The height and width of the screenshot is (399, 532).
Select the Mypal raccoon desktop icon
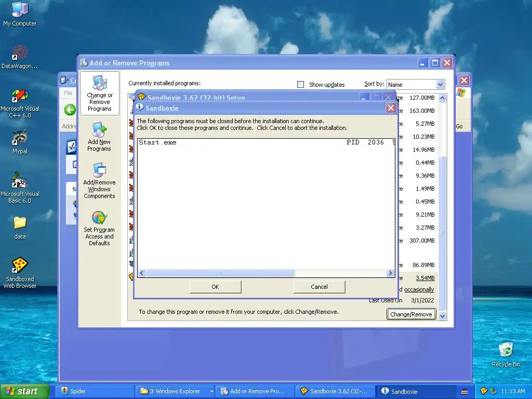(20, 142)
